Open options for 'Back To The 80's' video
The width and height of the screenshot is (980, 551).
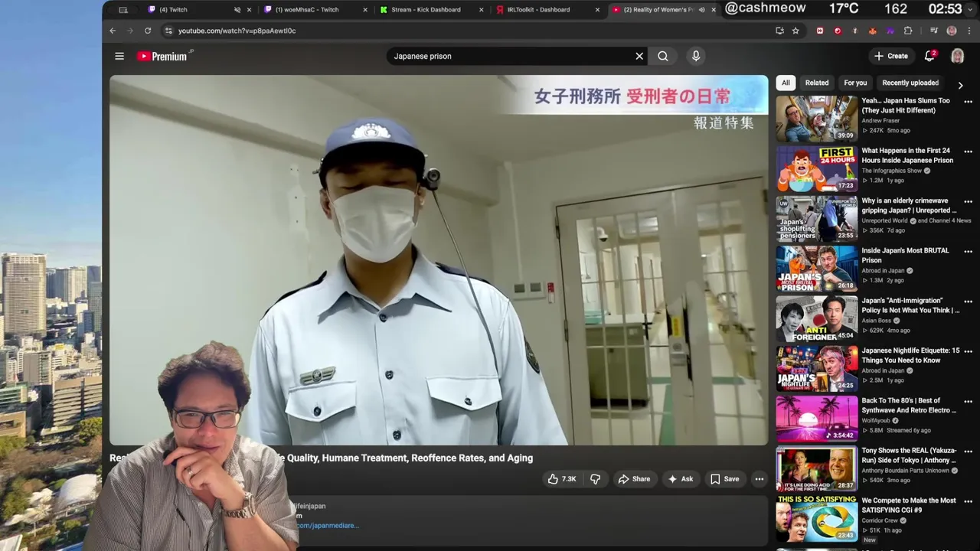tap(968, 401)
